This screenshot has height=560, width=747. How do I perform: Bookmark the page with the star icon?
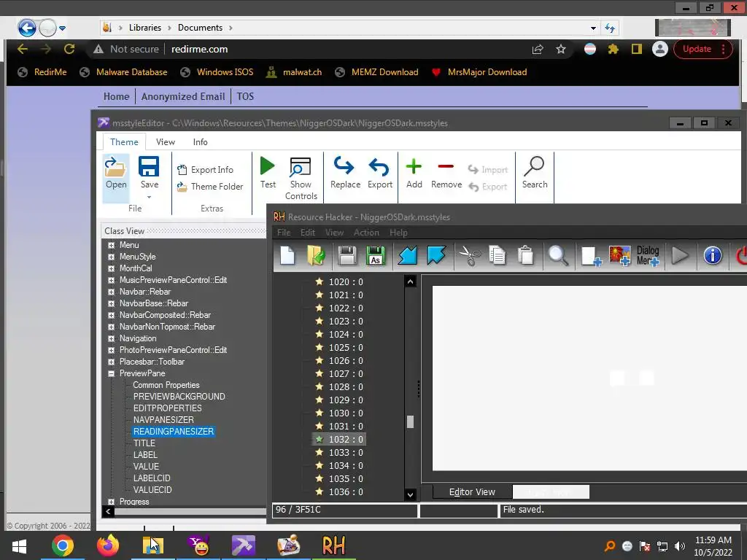(x=561, y=49)
